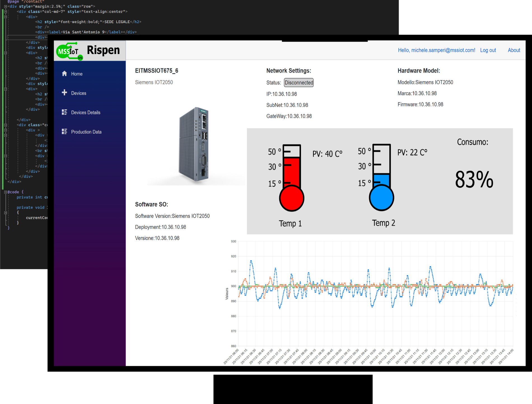Click the 860 y-axis value on the chart
532x404 pixels.
click(234, 346)
